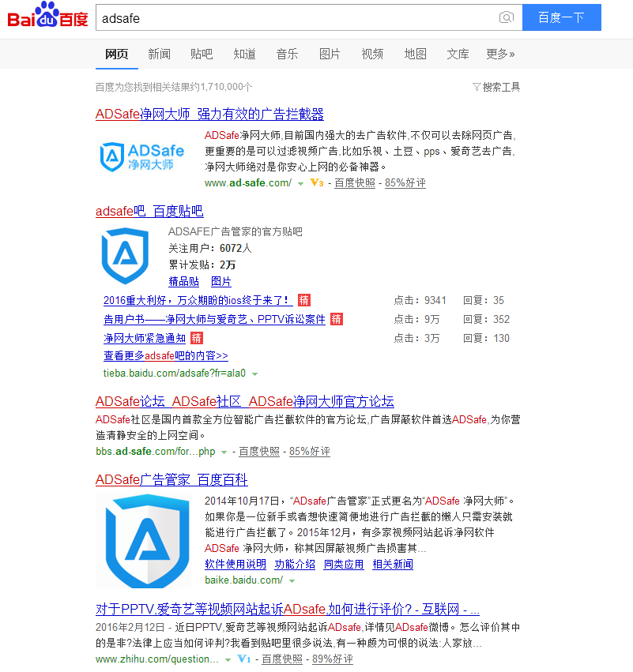Open 同类应用 sublink
Image resolution: width=633 pixels, height=672 pixels.
[344, 565]
